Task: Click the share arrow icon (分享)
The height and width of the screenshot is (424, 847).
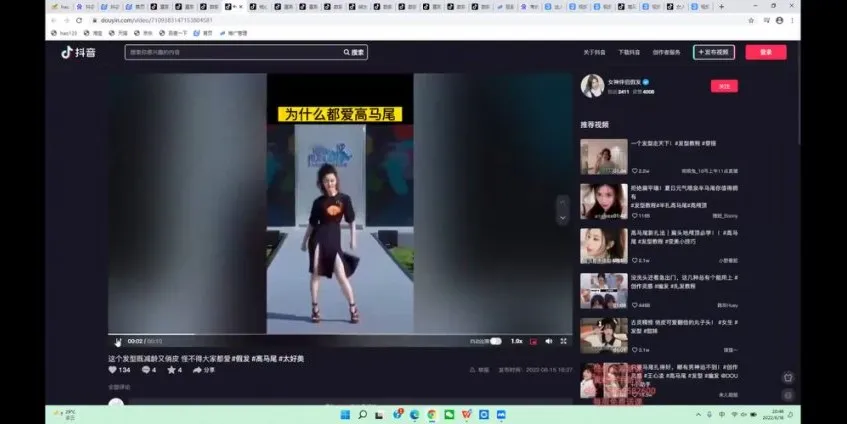Action: (197, 370)
